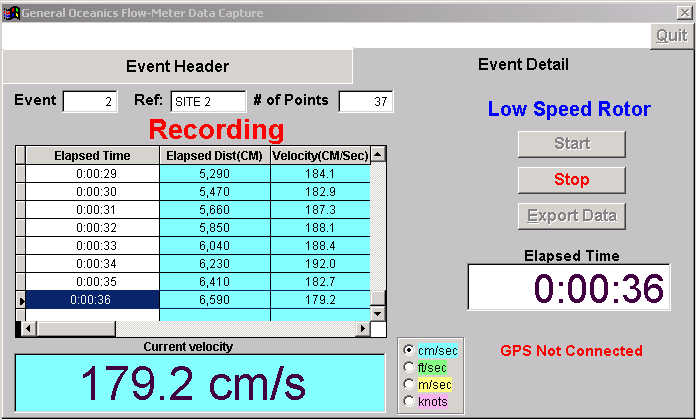Select the row with elapsed time 0:00:33
This screenshot has width=696, height=420.
click(92, 245)
